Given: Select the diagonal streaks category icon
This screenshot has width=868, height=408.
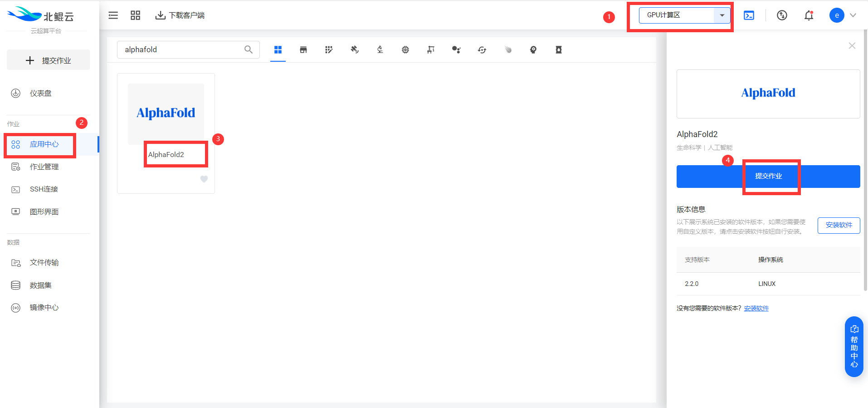Looking at the screenshot, I should [x=508, y=49].
